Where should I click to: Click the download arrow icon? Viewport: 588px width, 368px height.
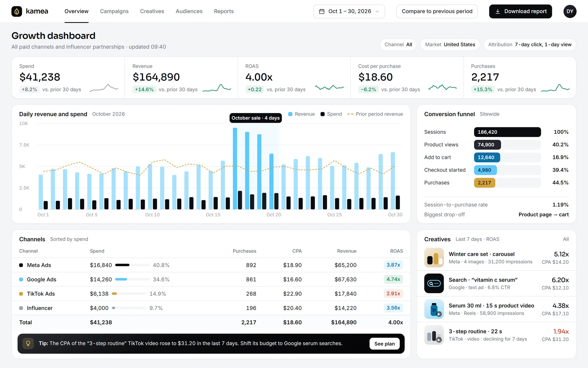coord(498,11)
